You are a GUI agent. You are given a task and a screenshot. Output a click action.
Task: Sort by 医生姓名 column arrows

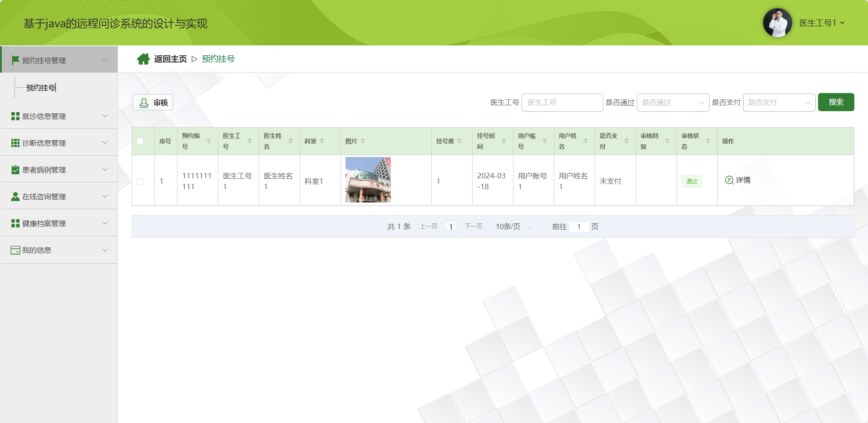[x=291, y=141]
